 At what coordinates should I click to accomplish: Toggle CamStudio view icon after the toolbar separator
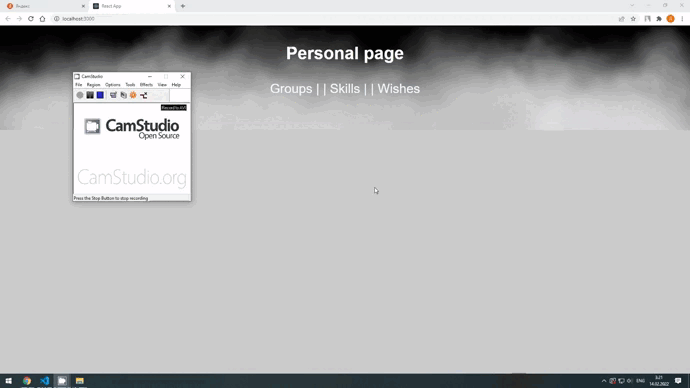(x=113, y=95)
